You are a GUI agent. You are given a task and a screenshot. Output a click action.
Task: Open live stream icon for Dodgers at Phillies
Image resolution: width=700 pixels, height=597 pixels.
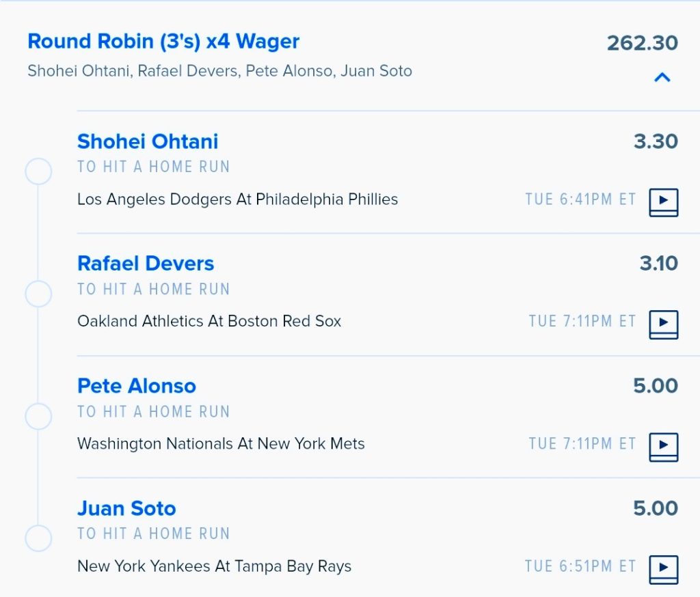(663, 203)
